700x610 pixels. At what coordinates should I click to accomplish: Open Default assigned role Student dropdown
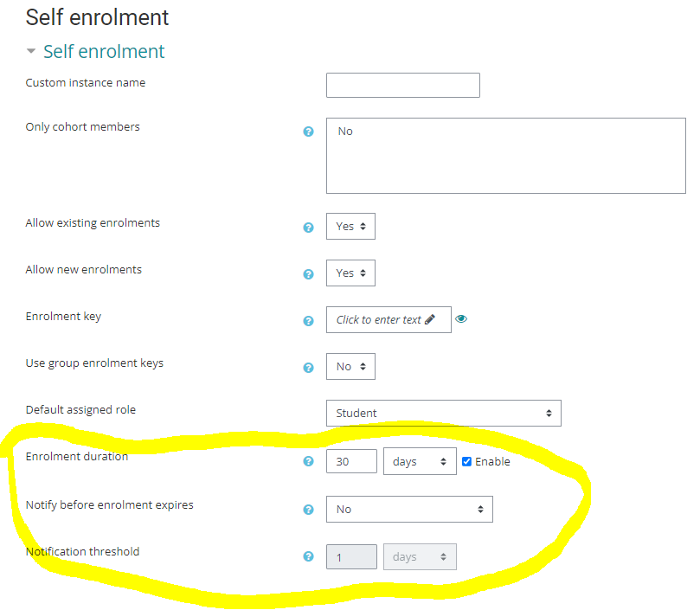(443, 413)
